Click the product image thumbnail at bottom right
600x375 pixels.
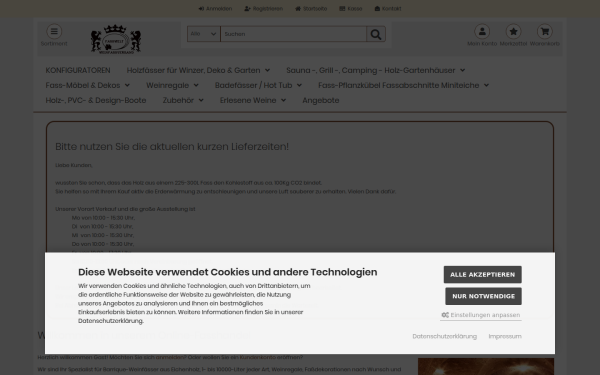click(486, 367)
